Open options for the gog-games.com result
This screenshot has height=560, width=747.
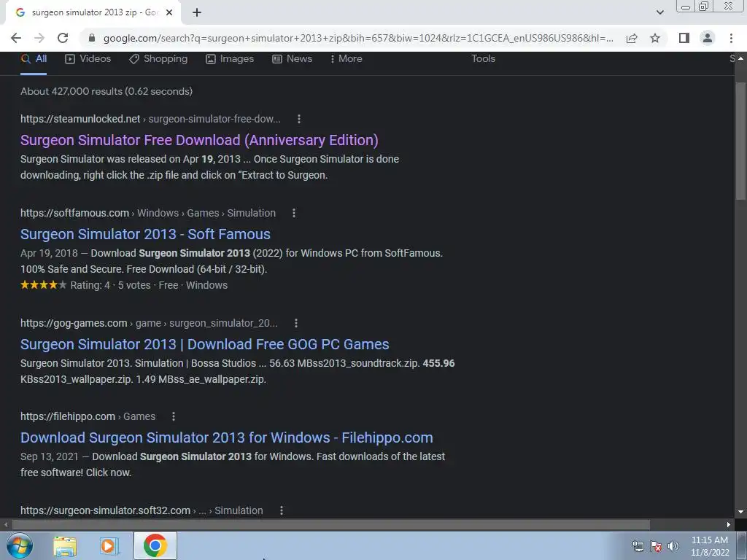(296, 323)
